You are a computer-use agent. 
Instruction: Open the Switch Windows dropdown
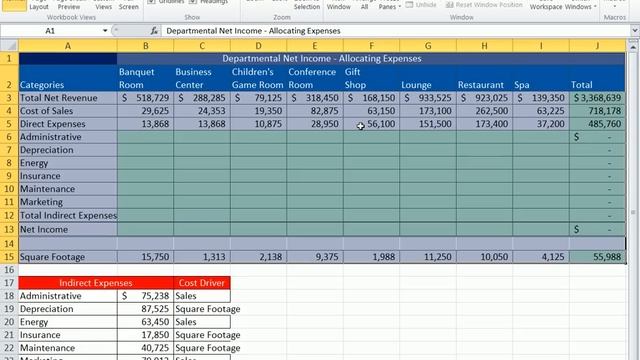click(x=580, y=5)
